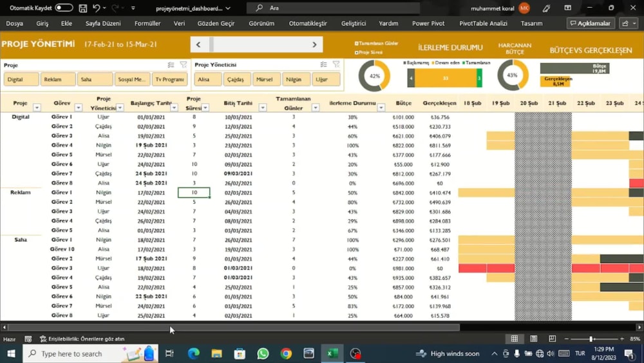Open İlerleme Durumu filter dropdown
644x363 pixels.
click(381, 108)
